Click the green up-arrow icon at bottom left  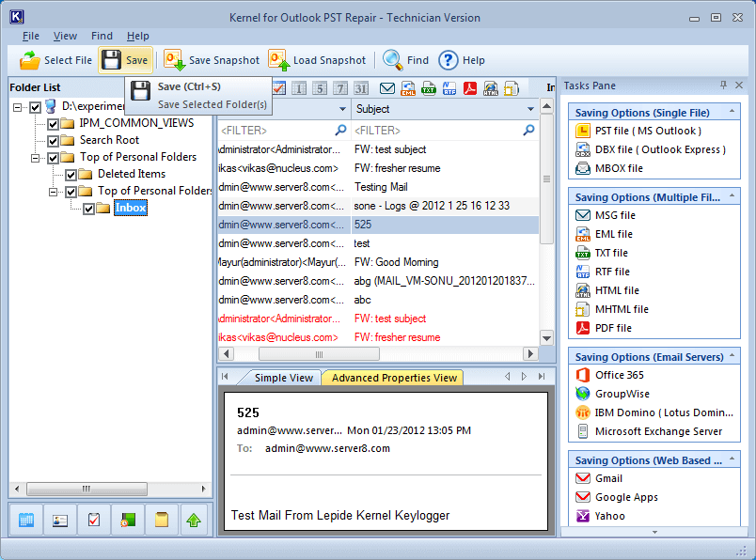tap(194, 520)
